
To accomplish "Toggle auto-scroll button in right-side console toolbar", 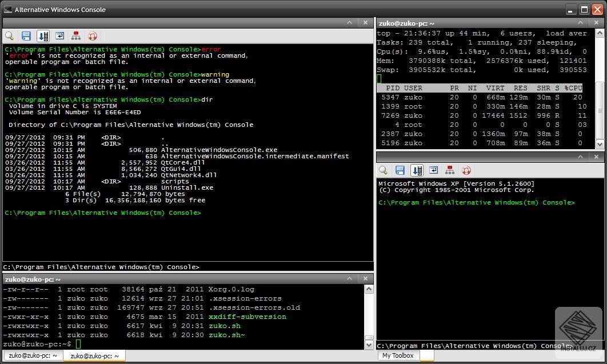I will tap(417, 170).
